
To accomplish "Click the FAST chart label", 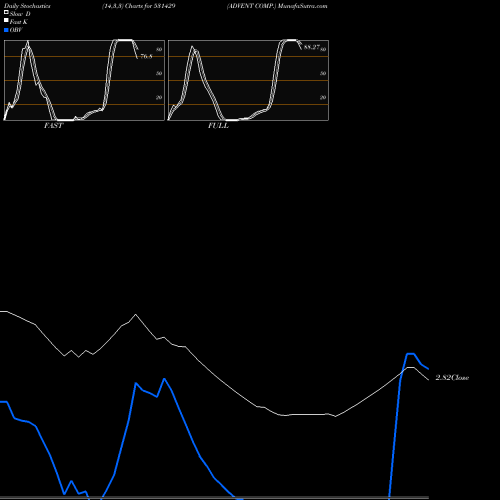I will [53, 126].
